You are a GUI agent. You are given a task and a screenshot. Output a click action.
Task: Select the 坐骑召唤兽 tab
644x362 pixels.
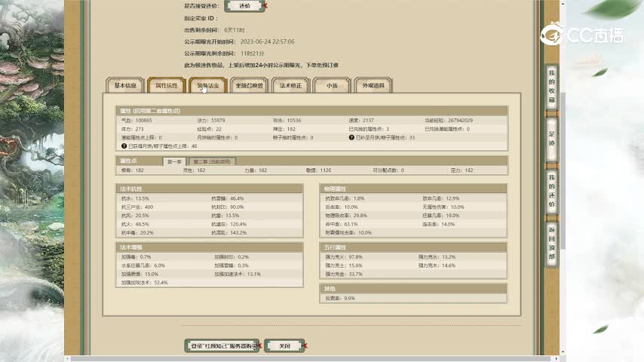[249, 86]
